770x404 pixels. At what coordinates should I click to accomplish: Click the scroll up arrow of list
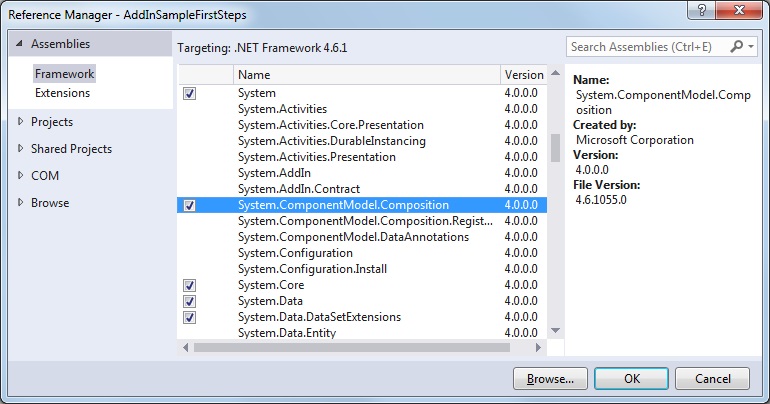pos(555,73)
